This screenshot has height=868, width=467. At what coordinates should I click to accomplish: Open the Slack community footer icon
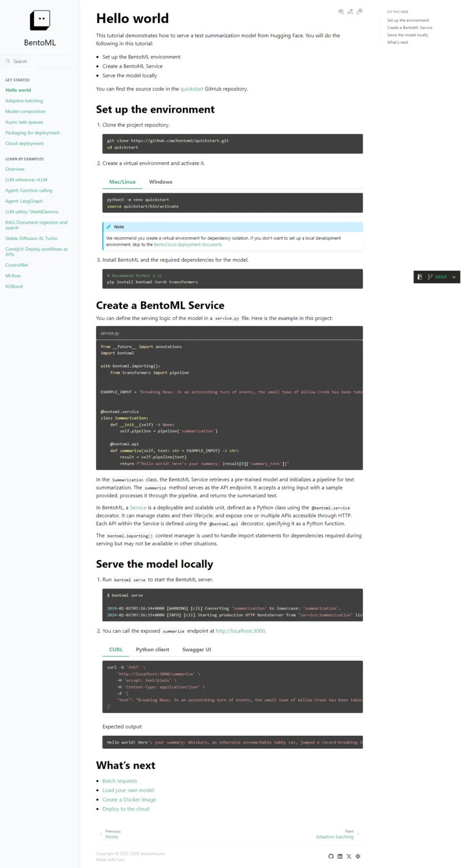tap(358, 856)
